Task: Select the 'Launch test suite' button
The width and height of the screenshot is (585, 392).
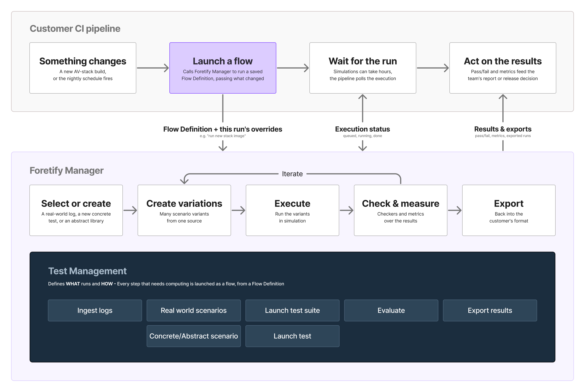Action: coord(292,310)
